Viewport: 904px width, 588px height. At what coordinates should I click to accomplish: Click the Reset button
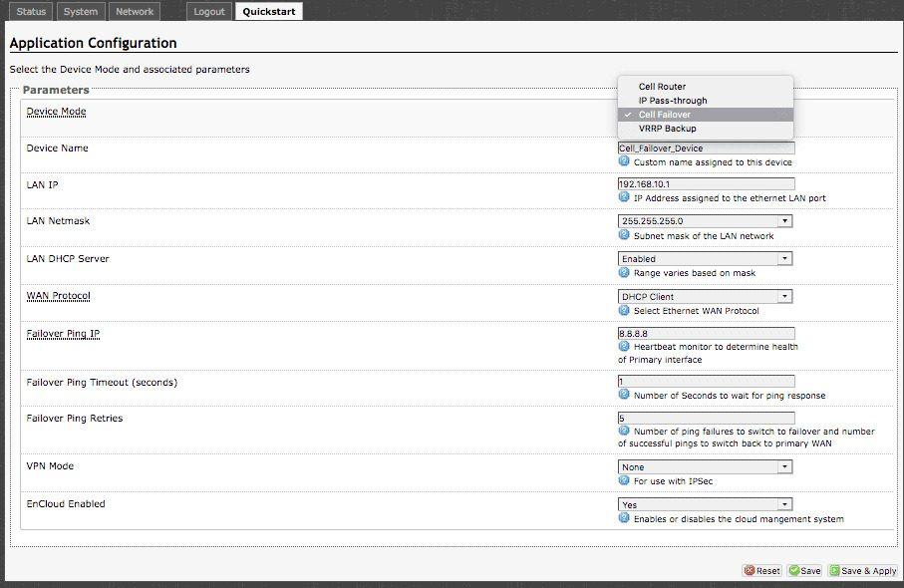pos(761,571)
